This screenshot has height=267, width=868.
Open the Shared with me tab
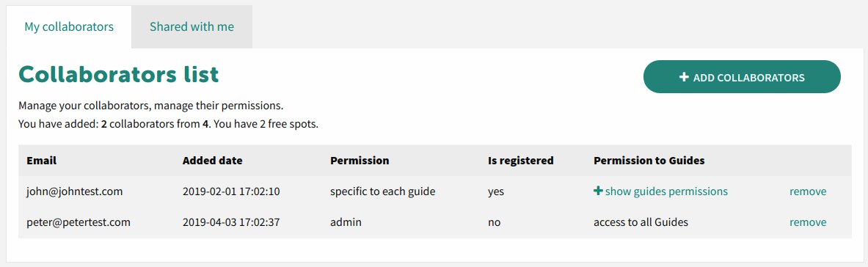(192, 26)
